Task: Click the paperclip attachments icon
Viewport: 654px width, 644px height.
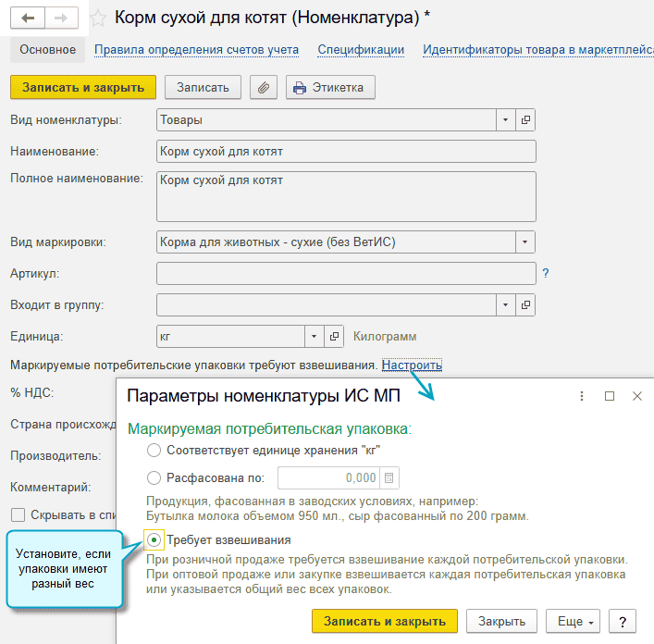Action: click(x=264, y=88)
